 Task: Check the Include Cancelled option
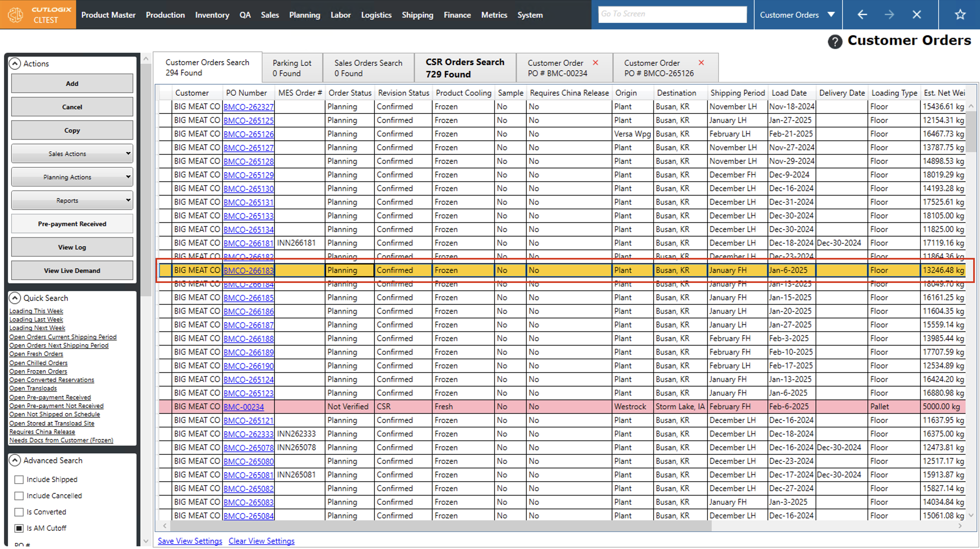[x=19, y=496]
